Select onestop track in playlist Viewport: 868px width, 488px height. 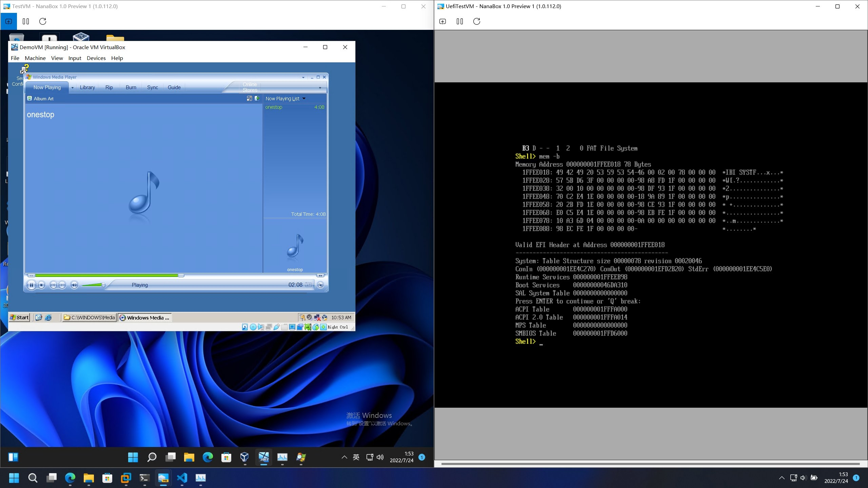pyautogui.click(x=274, y=107)
